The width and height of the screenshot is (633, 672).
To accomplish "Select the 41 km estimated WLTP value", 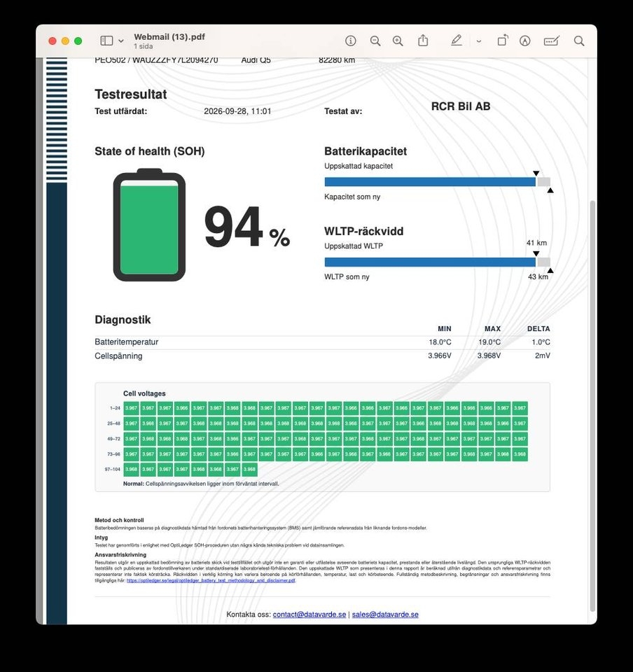I will point(536,243).
